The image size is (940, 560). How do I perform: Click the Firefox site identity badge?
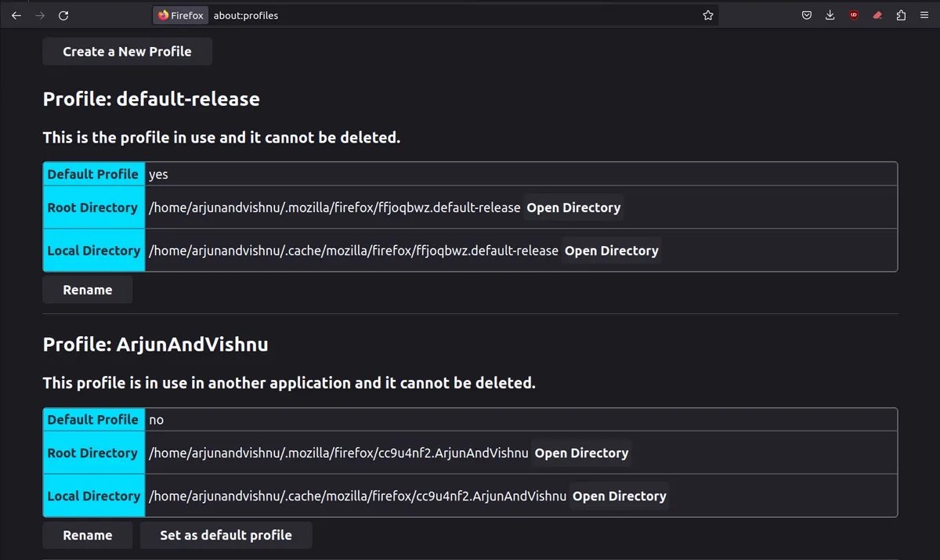coord(181,16)
